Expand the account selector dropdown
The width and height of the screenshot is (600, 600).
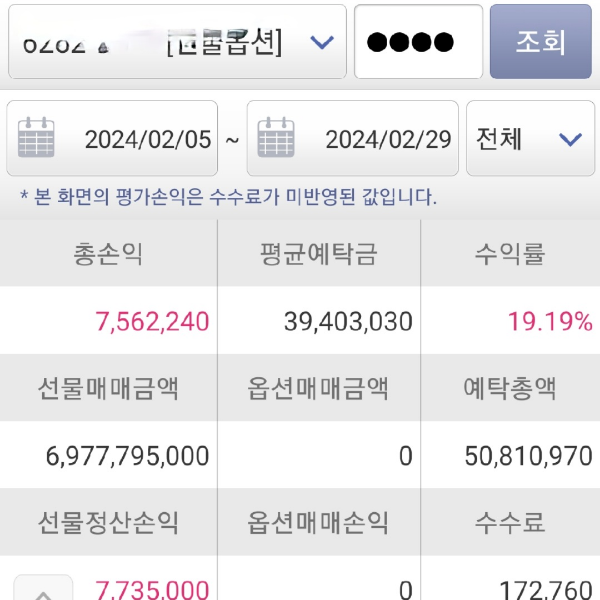coord(321,42)
